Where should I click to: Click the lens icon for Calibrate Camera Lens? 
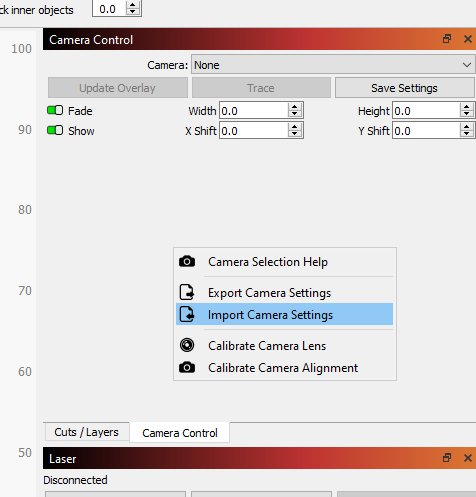tap(187, 345)
